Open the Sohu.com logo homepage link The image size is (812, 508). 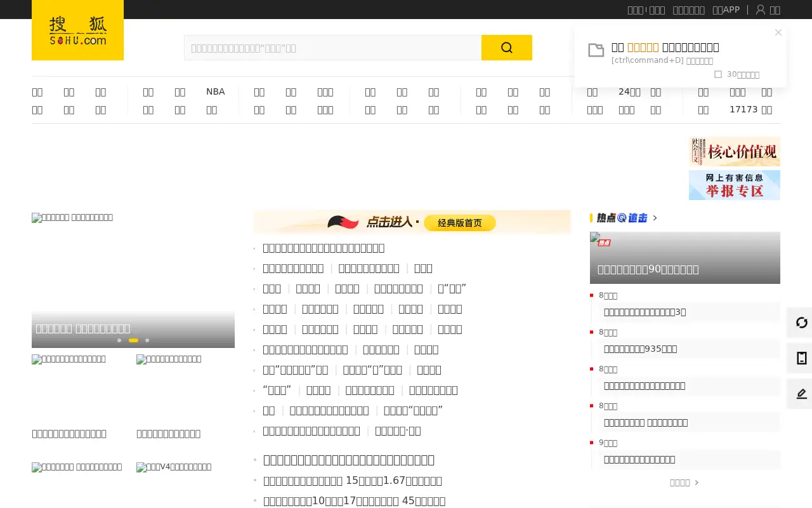click(x=77, y=30)
